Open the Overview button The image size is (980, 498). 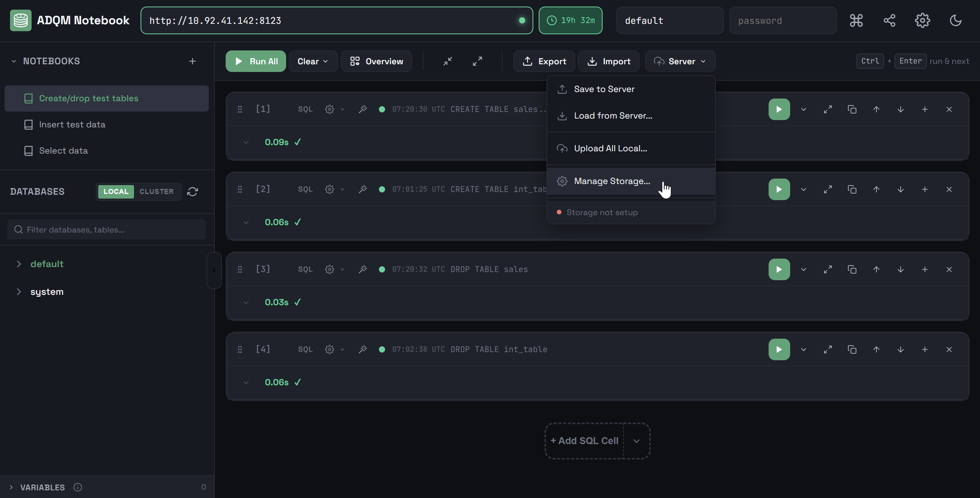click(376, 61)
